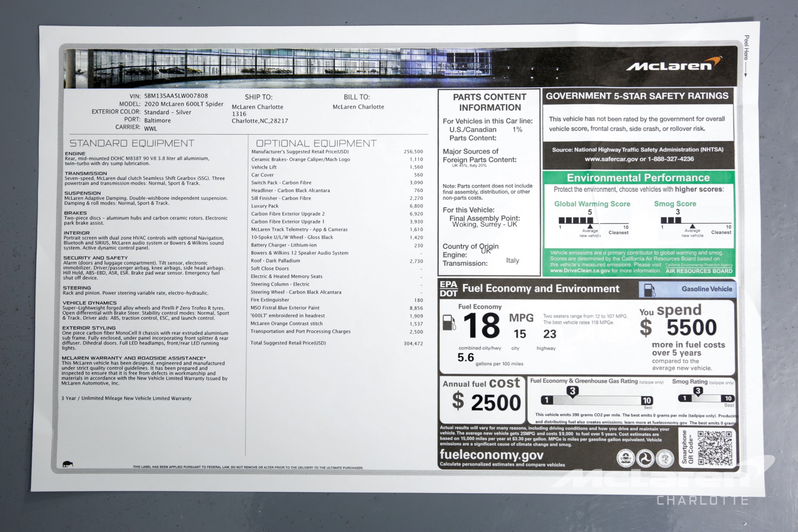The image size is (798, 532).
Task: Select Car Cover option row
Action: [337, 175]
